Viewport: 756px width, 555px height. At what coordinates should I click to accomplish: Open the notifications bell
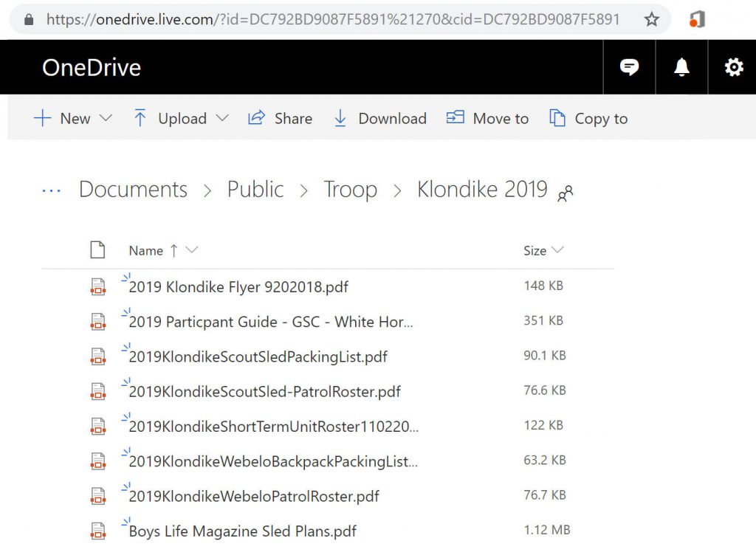pyautogui.click(x=681, y=67)
